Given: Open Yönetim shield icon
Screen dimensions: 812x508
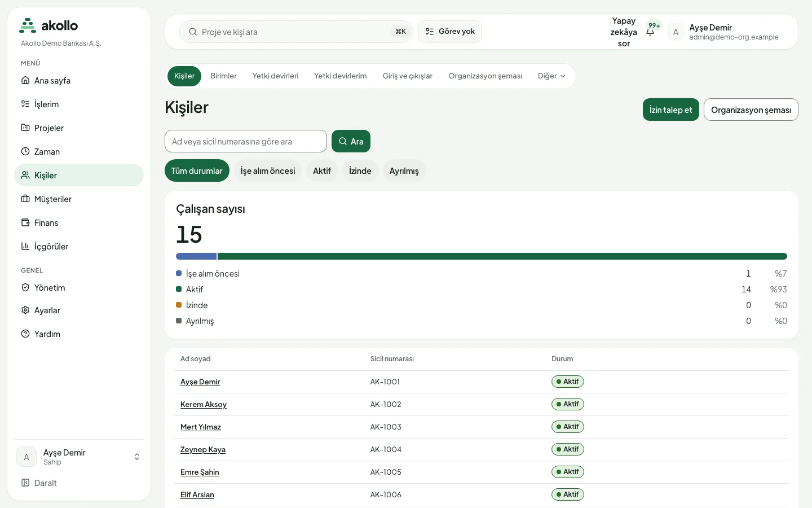Looking at the screenshot, I should tap(25, 287).
